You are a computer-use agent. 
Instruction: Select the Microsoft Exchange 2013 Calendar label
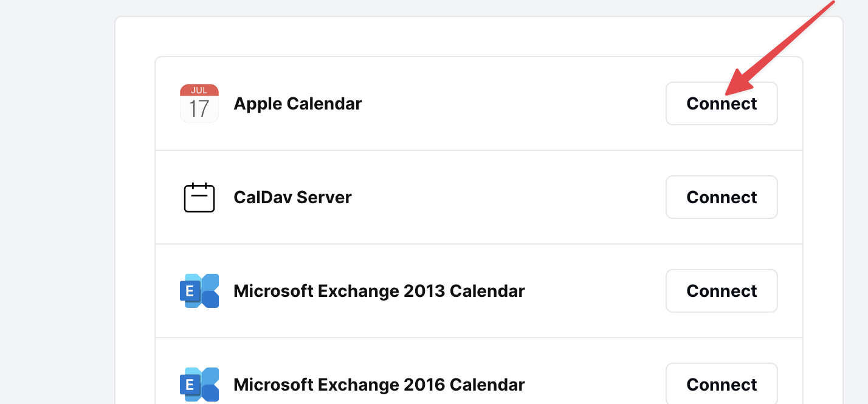379,291
